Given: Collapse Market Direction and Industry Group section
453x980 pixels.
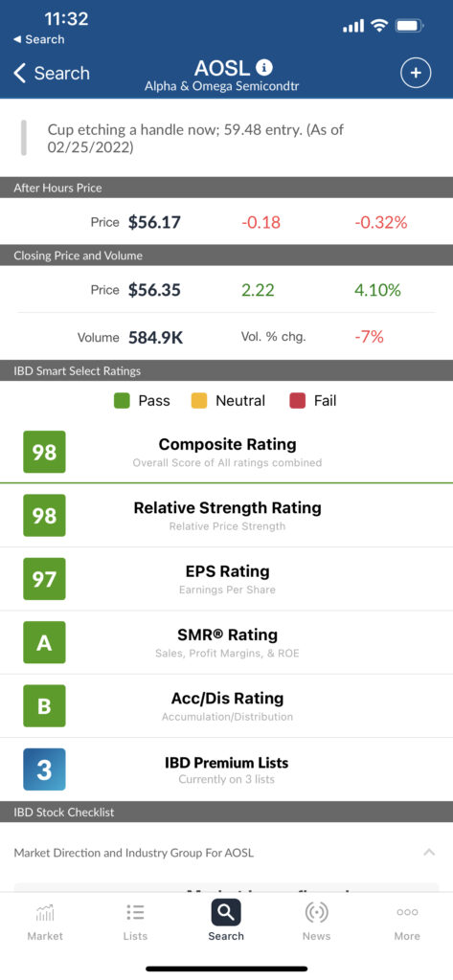Looking at the screenshot, I should coord(429,852).
